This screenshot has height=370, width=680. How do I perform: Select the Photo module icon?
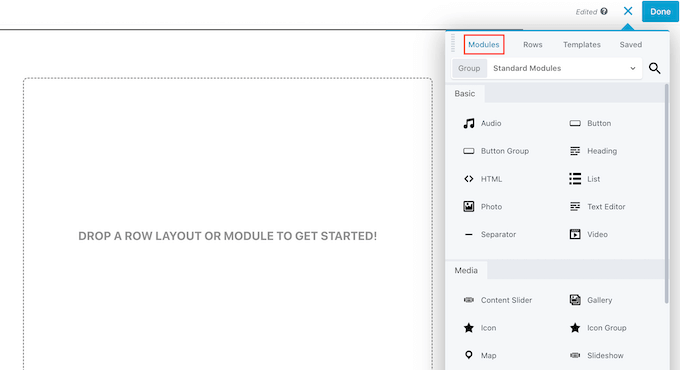tap(468, 206)
